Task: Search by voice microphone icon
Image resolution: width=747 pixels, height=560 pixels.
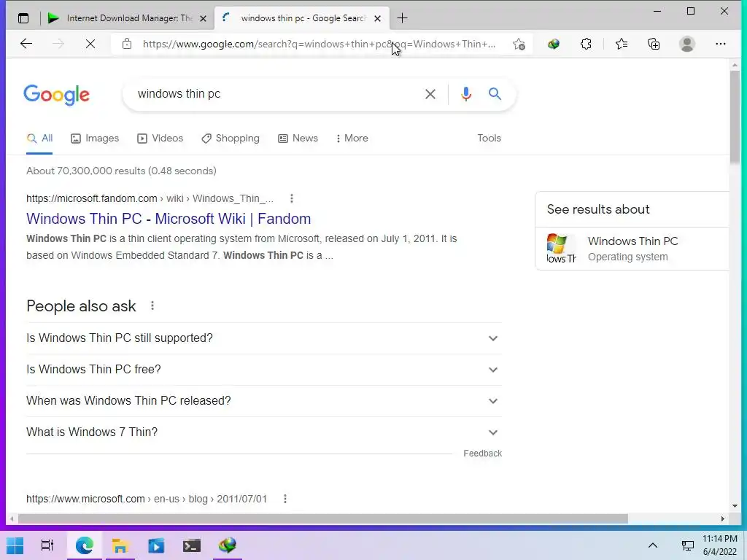Action: point(466,94)
